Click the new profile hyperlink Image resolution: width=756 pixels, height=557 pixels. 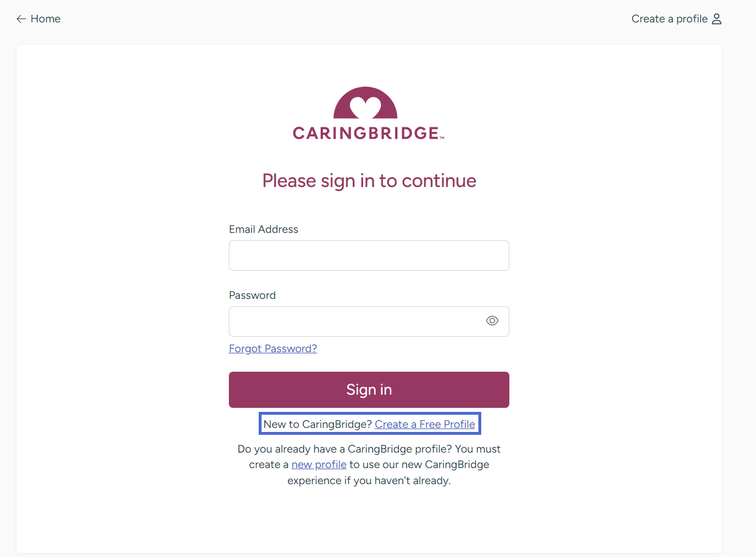coord(319,464)
